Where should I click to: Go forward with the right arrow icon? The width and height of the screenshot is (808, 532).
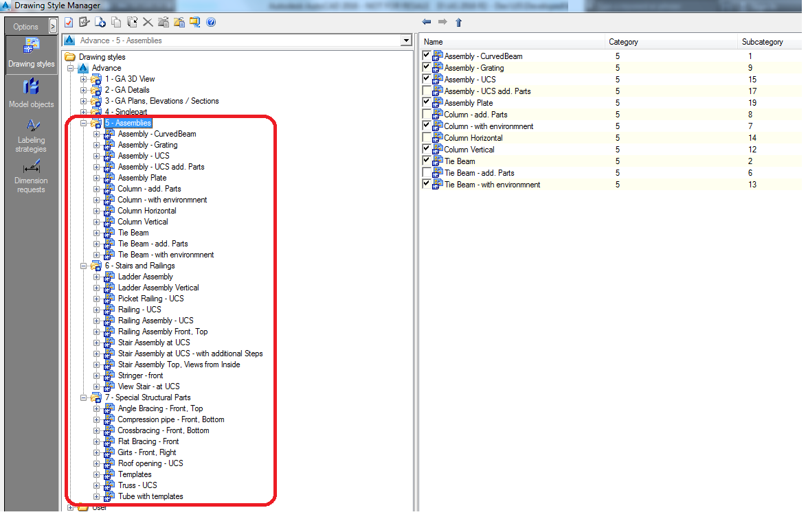[x=442, y=22]
